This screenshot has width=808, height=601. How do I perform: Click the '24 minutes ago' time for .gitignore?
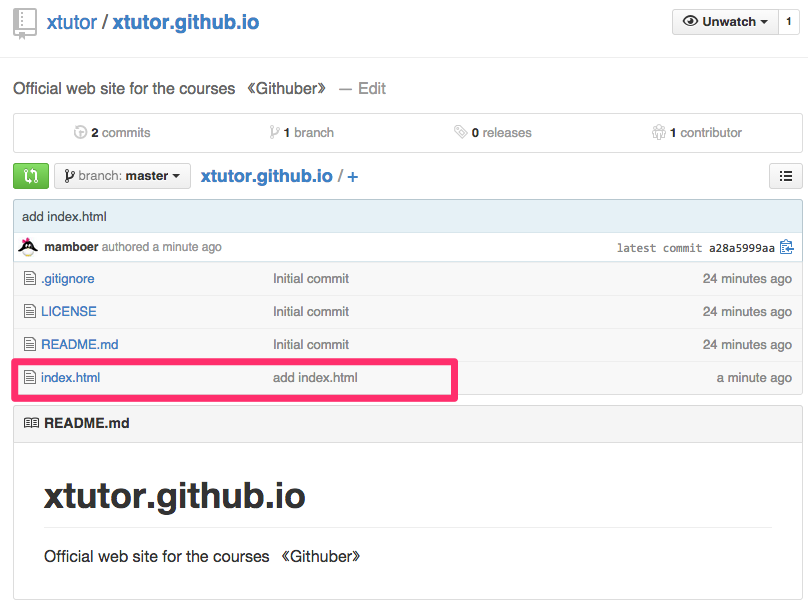(x=747, y=279)
